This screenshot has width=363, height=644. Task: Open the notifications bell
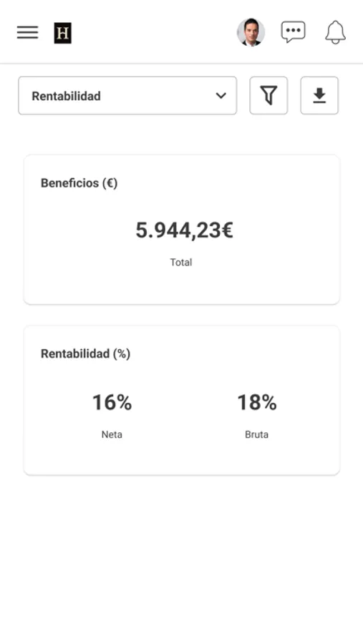[336, 32]
